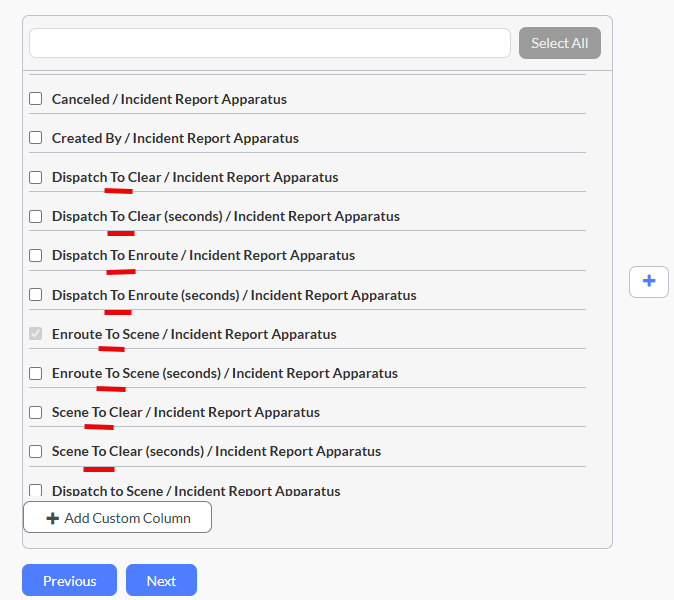Click the Dispatch To Enroute (seconds) label text
Screen dimensions: 674x600
click(234, 295)
